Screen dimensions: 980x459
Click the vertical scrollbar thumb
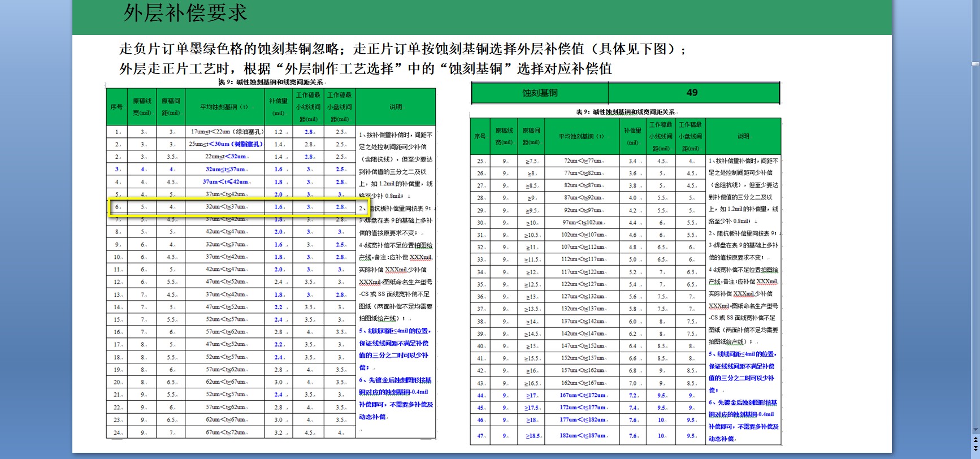point(975,64)
